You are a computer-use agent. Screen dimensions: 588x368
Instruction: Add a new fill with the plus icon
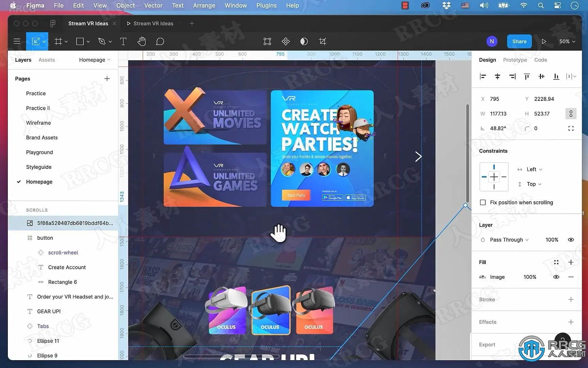click(571, 262)
